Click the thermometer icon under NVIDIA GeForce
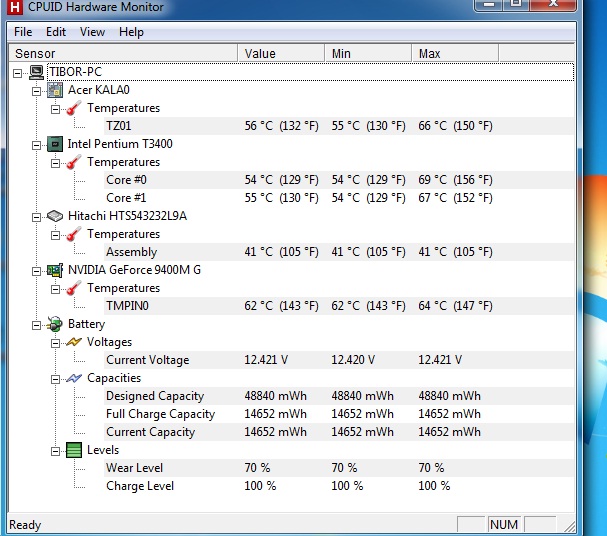The image size is (607, 536). [x=74, y=288]
